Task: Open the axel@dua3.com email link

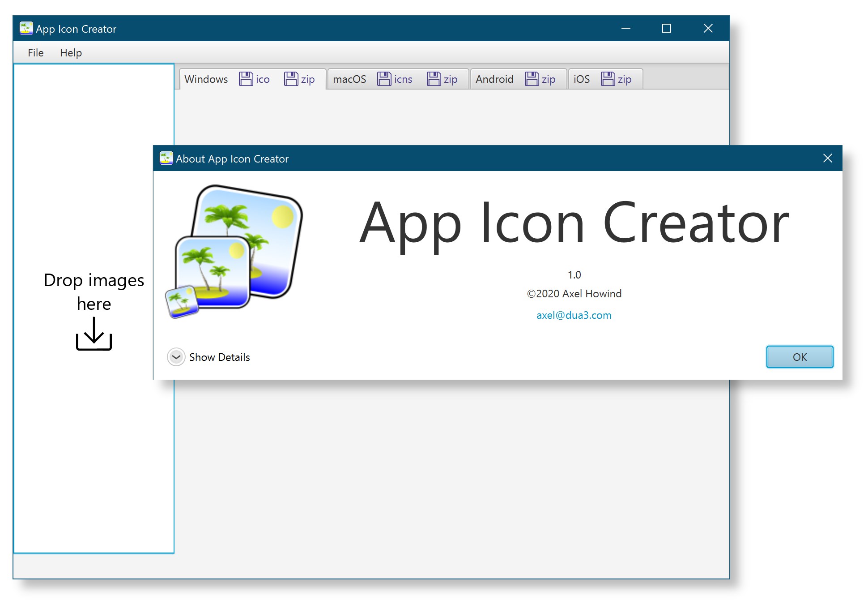Action: pos(574,315)
